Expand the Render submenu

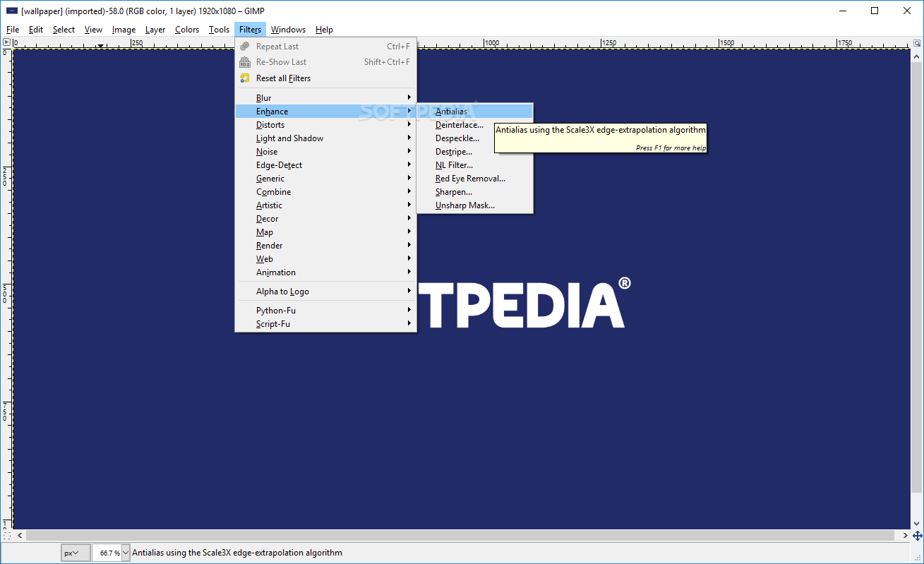click(325, 246)
